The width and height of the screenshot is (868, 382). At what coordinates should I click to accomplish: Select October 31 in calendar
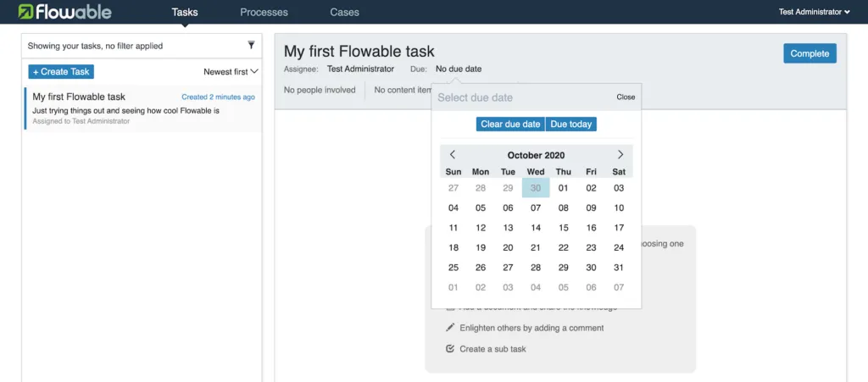619,268
